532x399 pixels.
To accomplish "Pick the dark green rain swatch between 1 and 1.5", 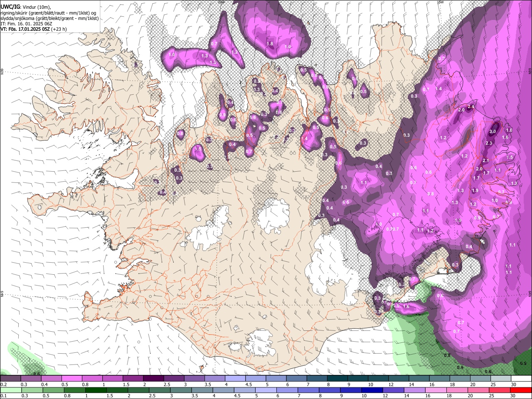I will pos(96,390).
